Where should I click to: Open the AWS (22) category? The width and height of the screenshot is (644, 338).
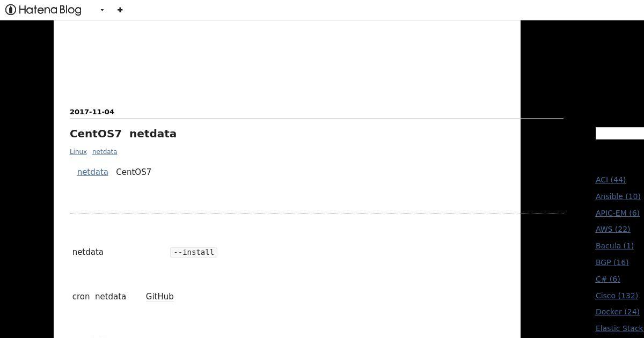[613, 229]
